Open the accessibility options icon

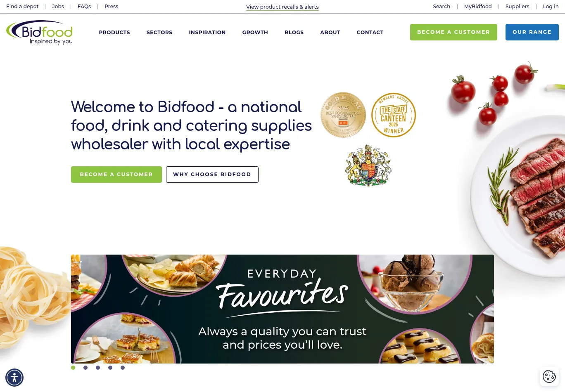click(14, 378)
